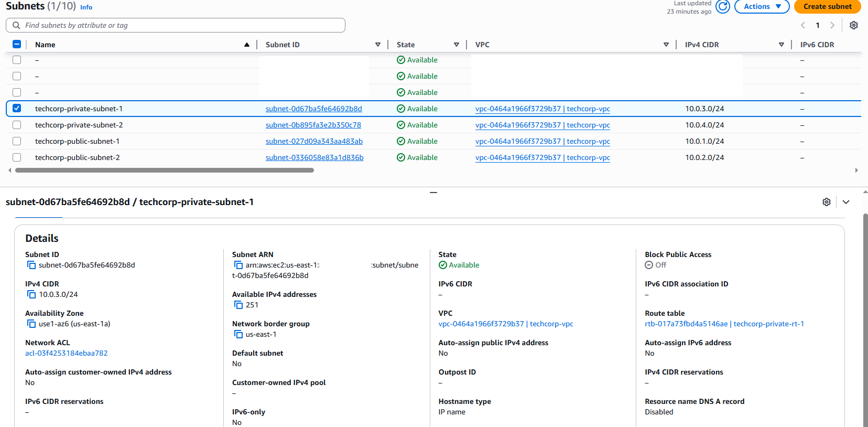Open the State column filter arrow
868x427 pixels.
456,45
